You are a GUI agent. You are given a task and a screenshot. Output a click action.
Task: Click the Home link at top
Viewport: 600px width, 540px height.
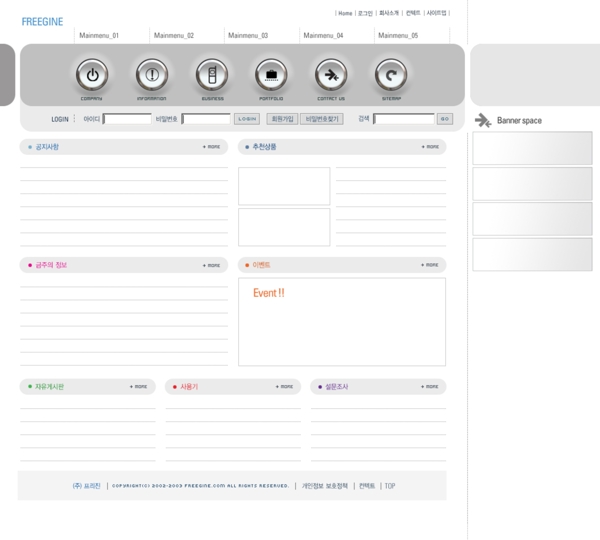[345, 13]
